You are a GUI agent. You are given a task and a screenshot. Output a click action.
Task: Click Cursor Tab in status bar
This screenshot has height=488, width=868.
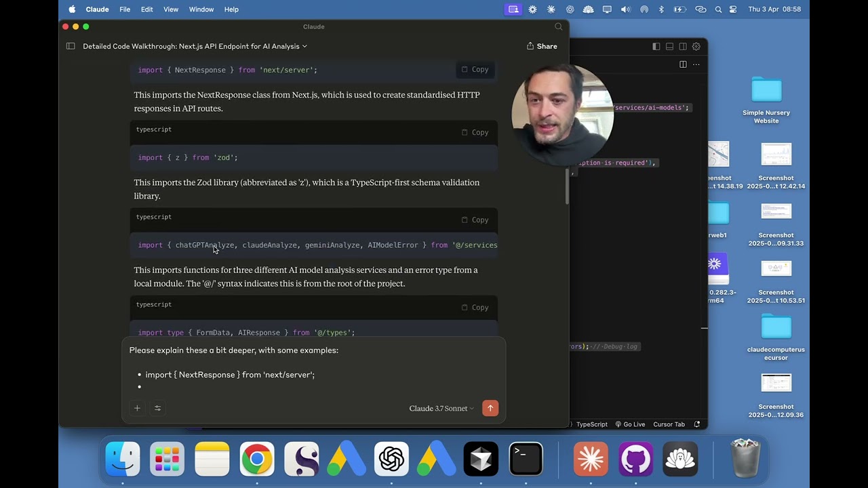pyautogui.click(x=669, y=424)
